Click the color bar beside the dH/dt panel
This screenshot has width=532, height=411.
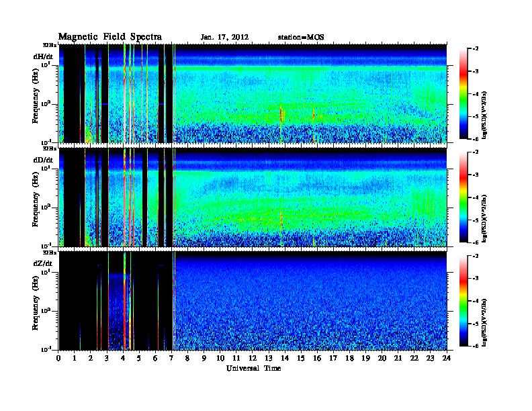463,94
